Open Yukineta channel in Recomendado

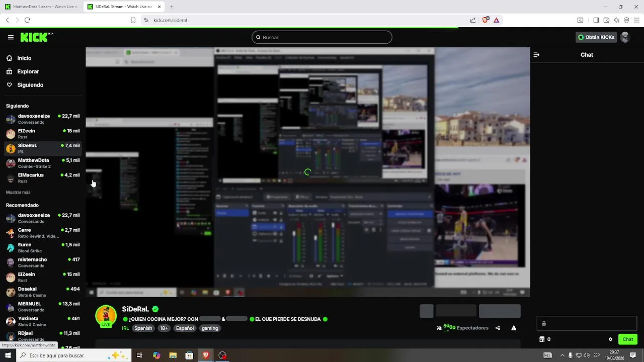[x=43, y=321]
